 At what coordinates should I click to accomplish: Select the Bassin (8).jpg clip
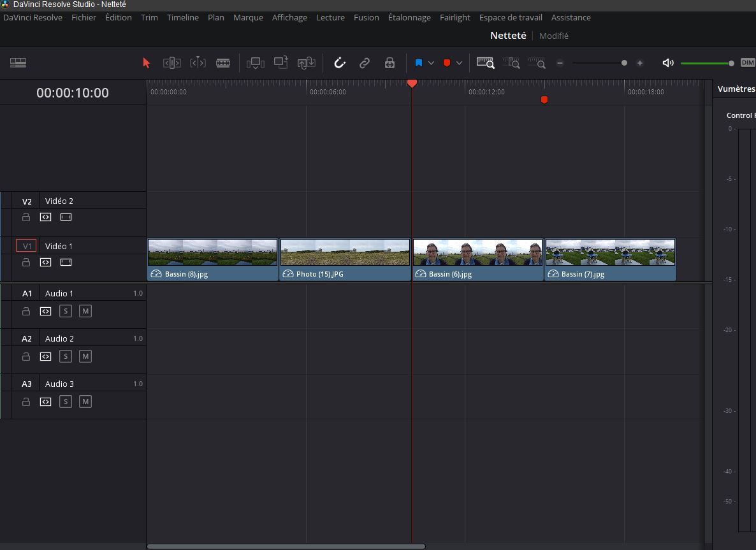(213, 260)
